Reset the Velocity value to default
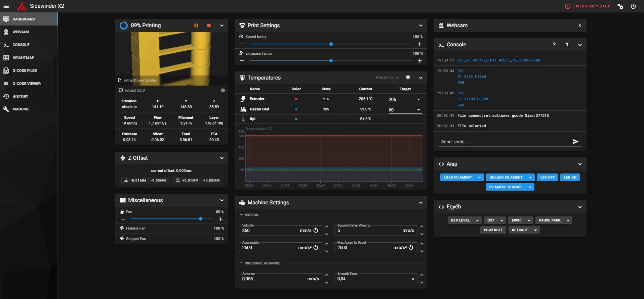The width and height of the screenshot is (644, 299). (316, 231)
